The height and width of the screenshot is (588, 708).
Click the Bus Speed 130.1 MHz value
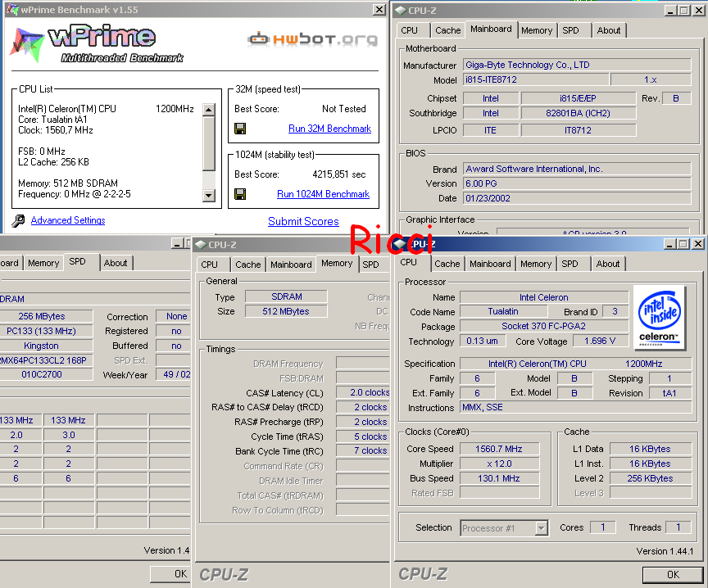coord(499,478)
